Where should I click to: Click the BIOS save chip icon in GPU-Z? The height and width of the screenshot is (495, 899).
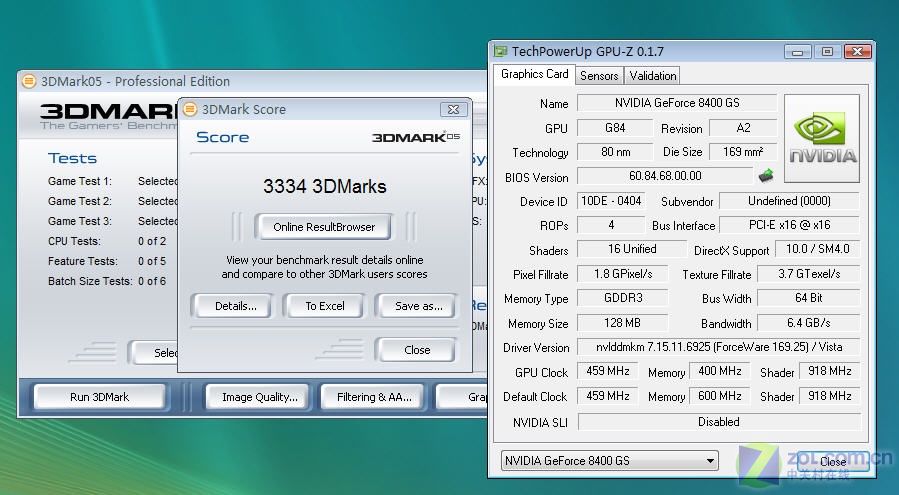[x=765, y=176]
